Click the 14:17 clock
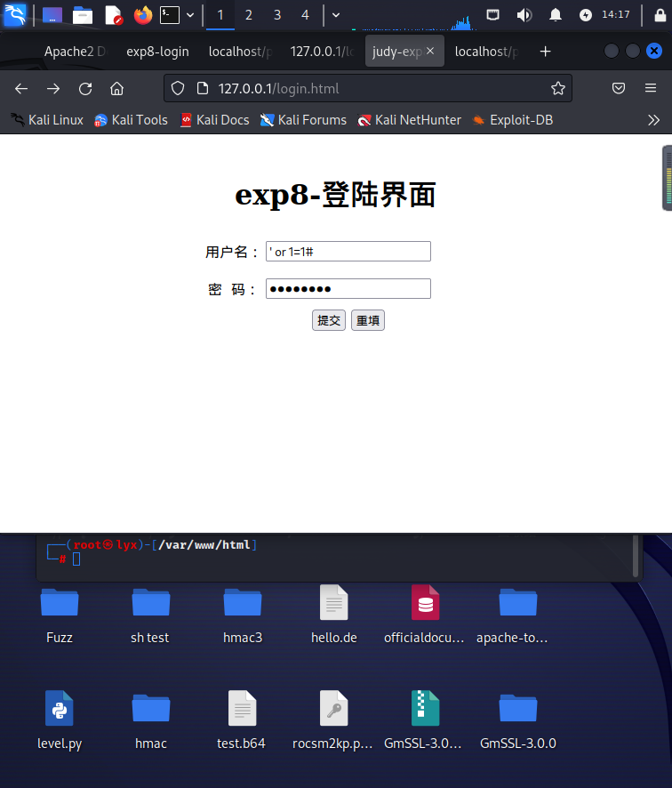This screenshot has width=672, height=788. pos(616,14)
